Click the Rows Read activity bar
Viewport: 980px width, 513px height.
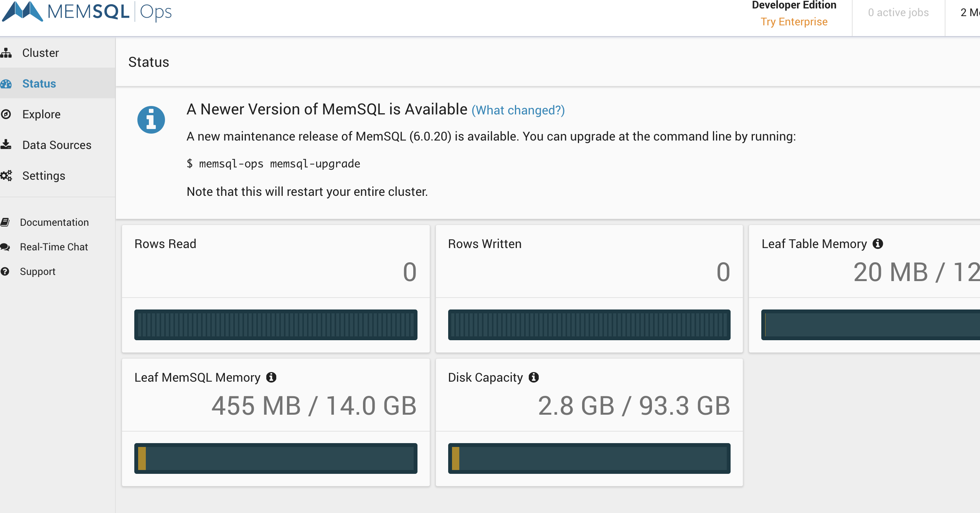click(276, 324)
